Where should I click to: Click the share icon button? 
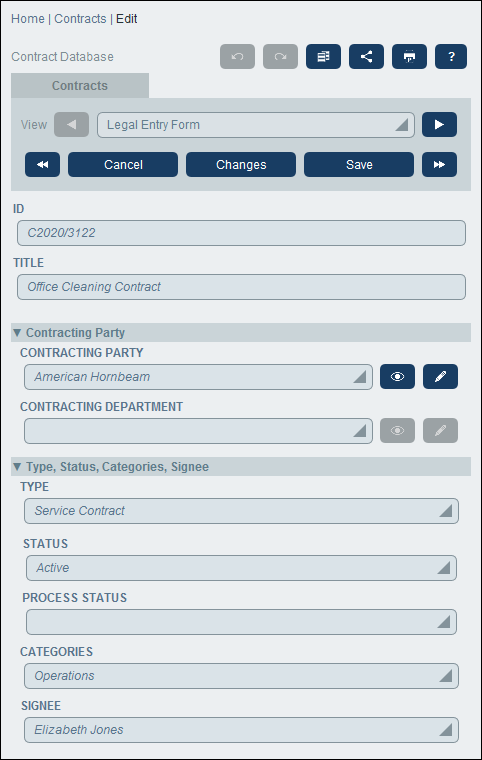tap(367, 57)
